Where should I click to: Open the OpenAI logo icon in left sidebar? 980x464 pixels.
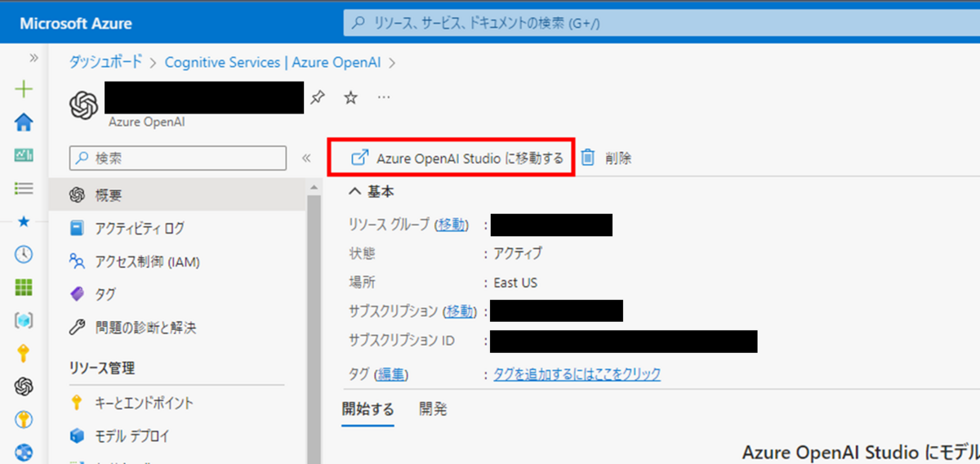point(24,386)
